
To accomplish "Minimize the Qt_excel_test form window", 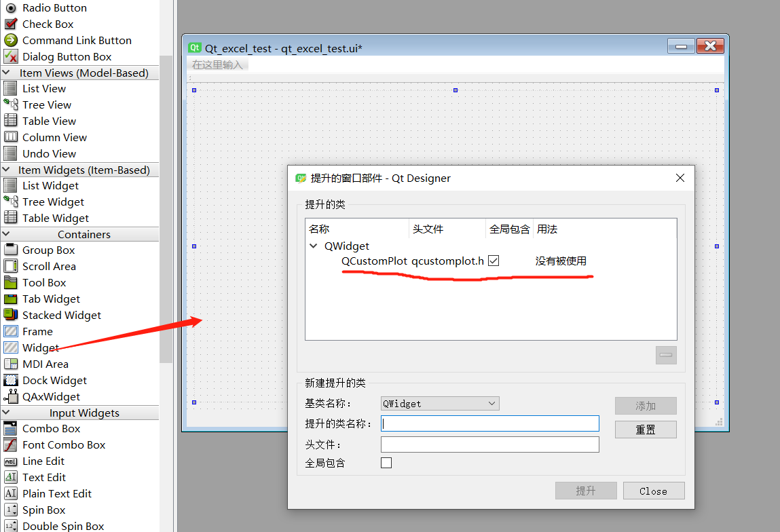I will point(681,46).
